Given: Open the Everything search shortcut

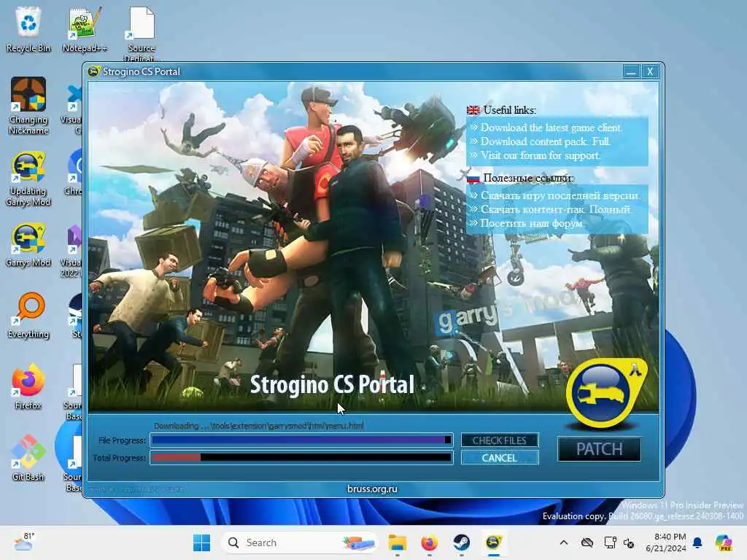Looking at the screenshot, I should [x=28, y=315].
